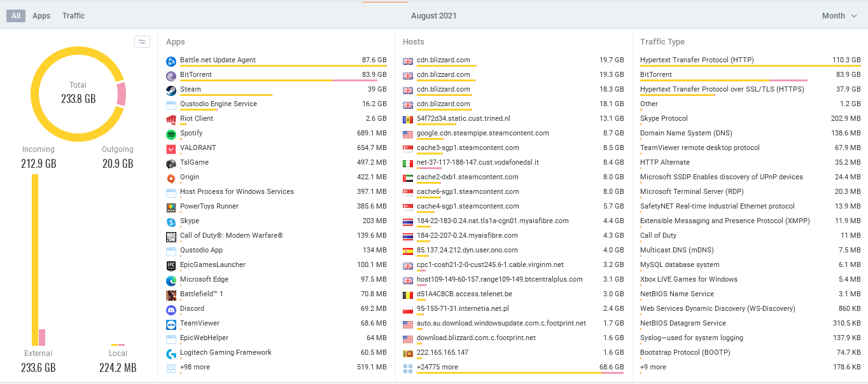
Task: Select google.cdn.steampipe.steamcontent.com host
Action: [x=513, y=134]
